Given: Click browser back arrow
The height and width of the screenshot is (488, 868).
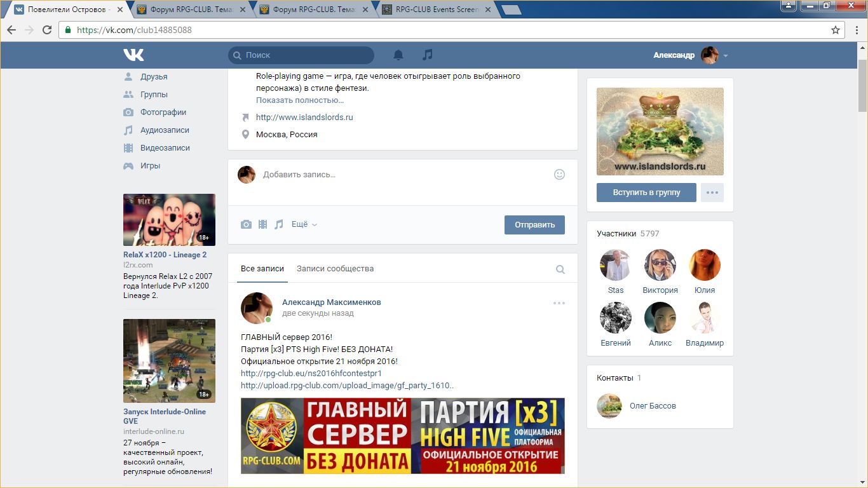Looking at the screenshot, I should (11, 30).
